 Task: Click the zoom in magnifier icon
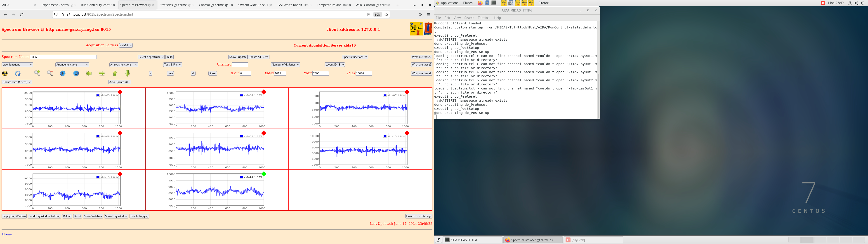tap(37, 73)
